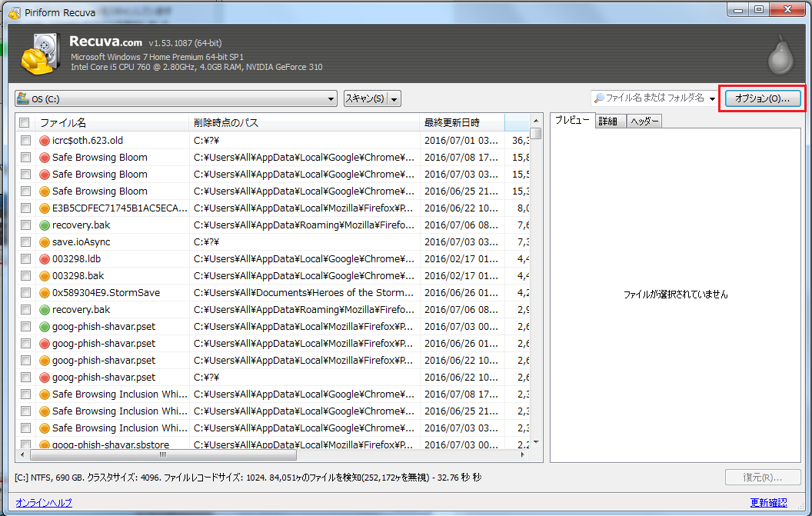Screen dimensions: 812x516
Task: Select the 0x589304E9.StormSave file name
Action: 106,293
